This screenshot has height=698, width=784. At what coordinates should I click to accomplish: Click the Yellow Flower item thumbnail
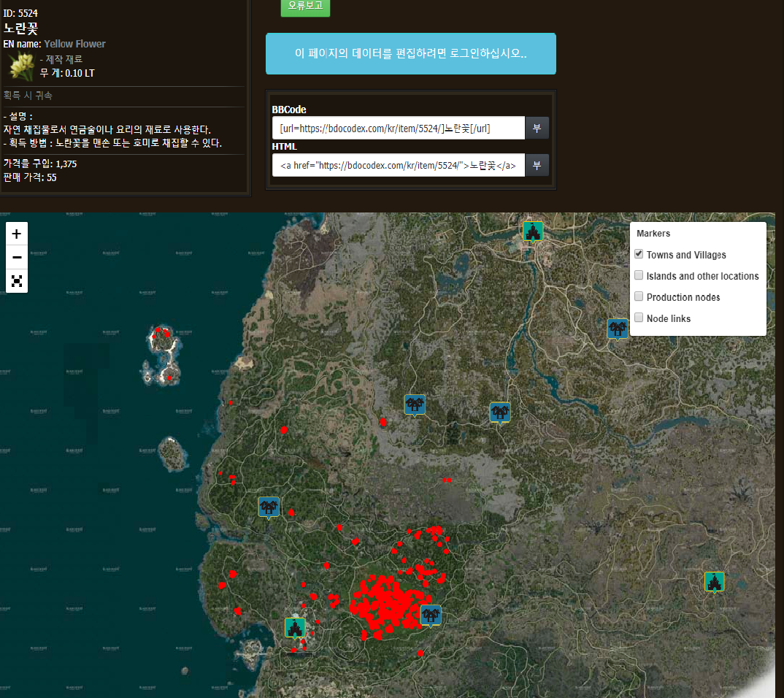(x=21, y=66)
